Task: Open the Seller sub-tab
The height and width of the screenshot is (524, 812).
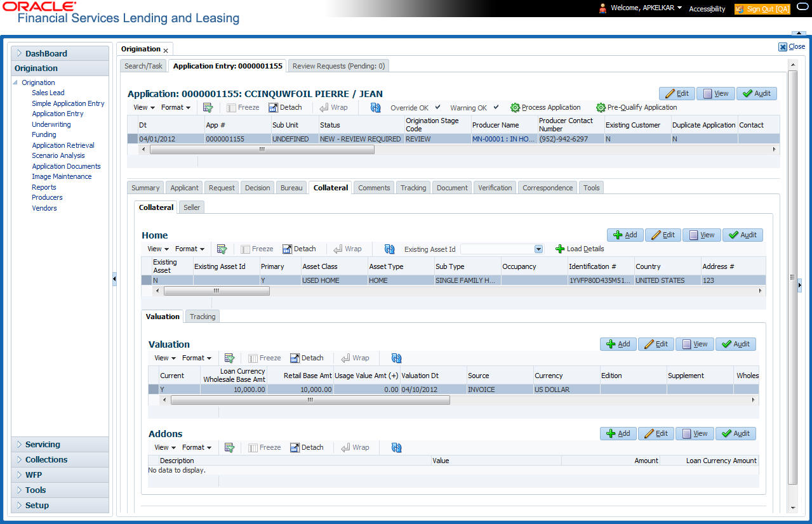Action: [x=192, y=207]
